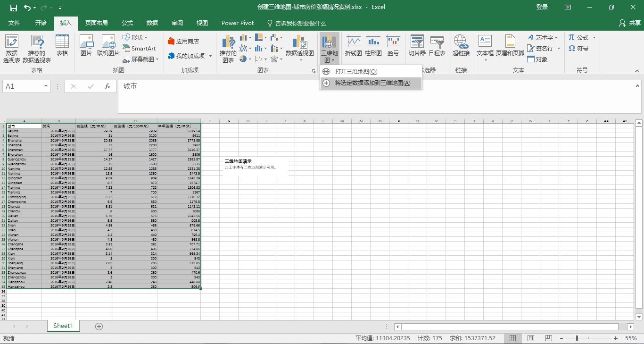Screen dimensions: 644x344
Task: Click the zoom slider handle
Action: coord(577,338)
